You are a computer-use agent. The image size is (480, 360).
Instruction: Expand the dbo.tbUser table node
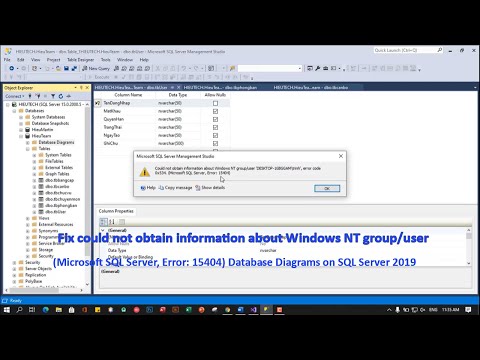click(x=34, y=212)
